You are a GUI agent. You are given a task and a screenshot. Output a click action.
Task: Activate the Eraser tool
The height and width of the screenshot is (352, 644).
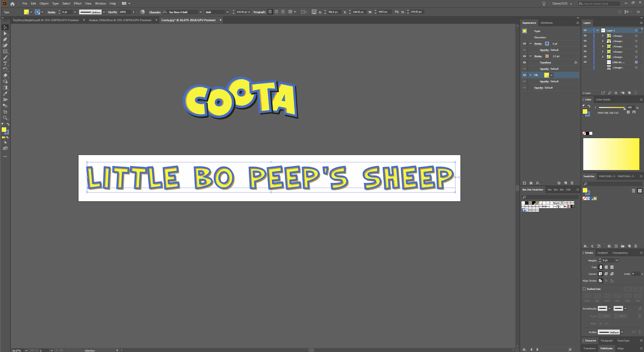(5, 75)
